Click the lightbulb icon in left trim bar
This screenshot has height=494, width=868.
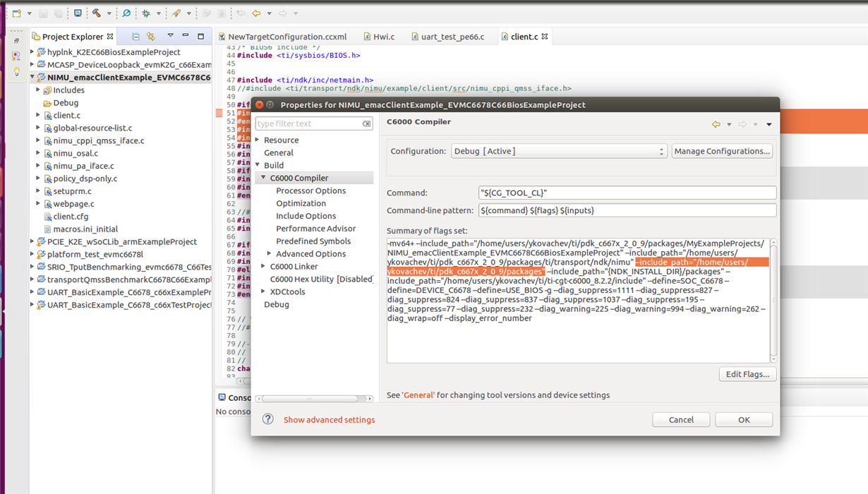pos(17,72)
